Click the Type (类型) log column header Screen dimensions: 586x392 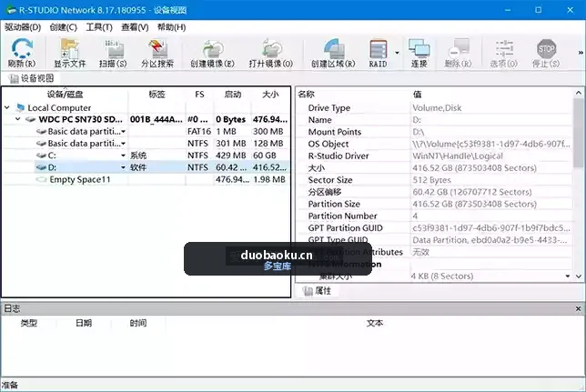[29, 323]
